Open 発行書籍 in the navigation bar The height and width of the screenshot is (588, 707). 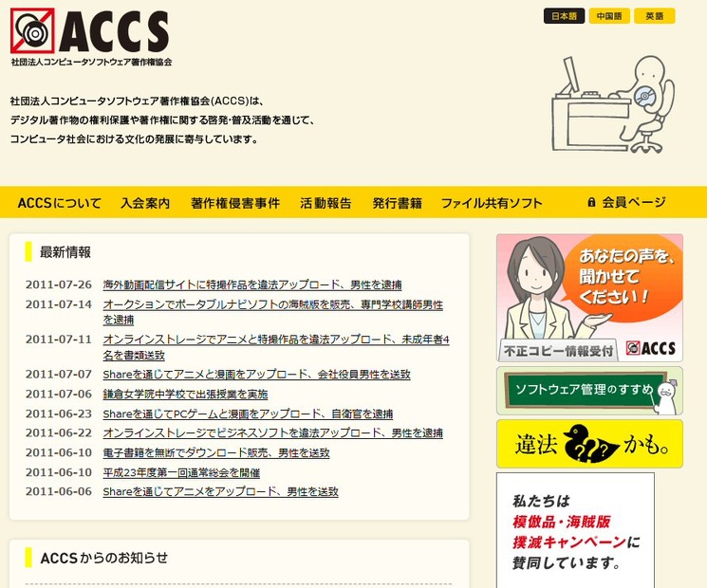pyautogui.click(x=397, y=203)
